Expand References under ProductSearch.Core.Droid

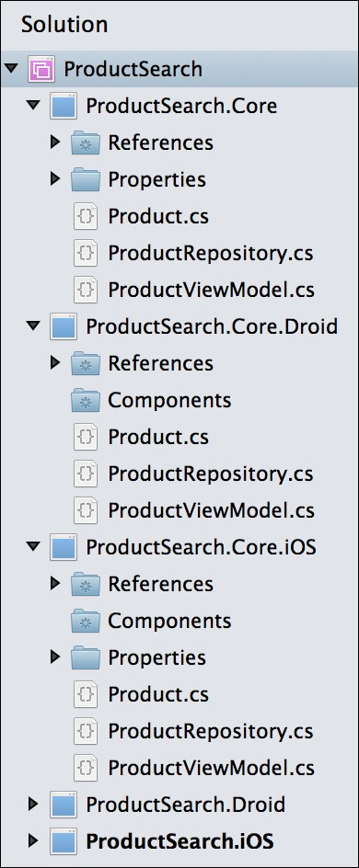tap(55, 362)
